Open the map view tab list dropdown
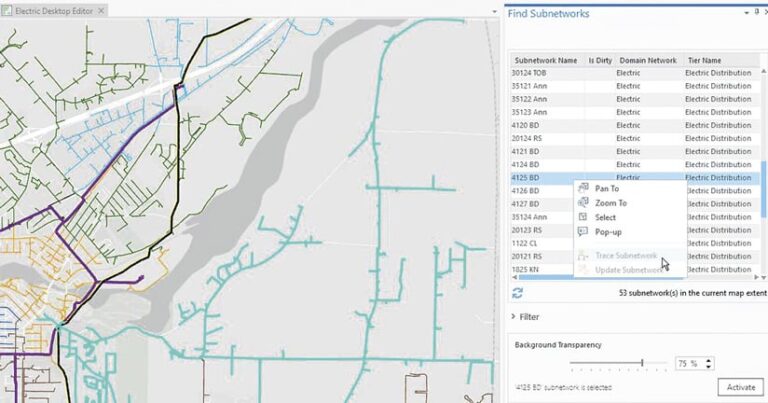Image resolution: width=768 pixels, height=403 pixels. coord(494,12)
